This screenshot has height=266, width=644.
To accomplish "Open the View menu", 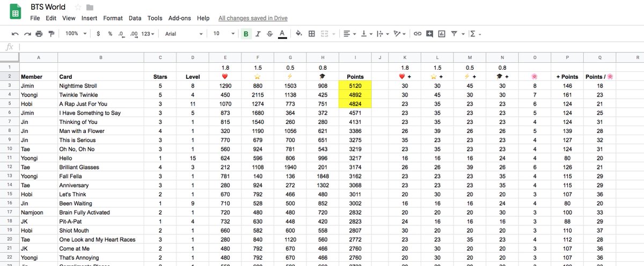I will (69, 18).
